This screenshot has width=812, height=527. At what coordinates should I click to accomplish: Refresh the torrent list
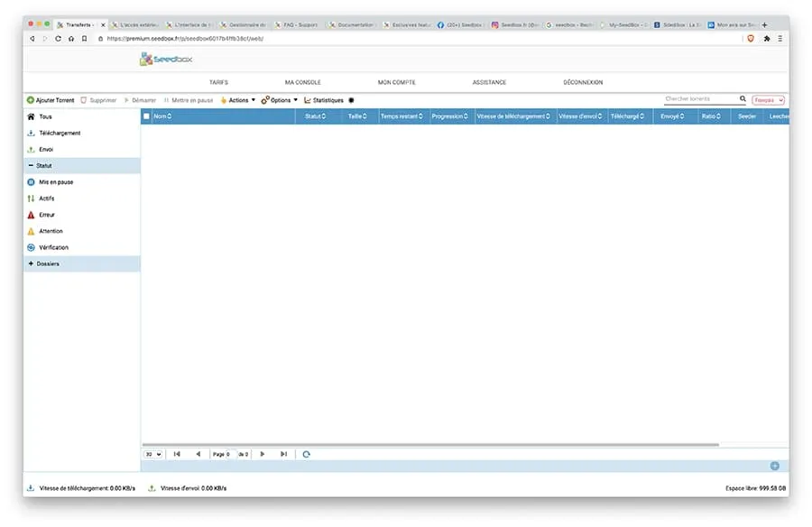tap(306, 454)
